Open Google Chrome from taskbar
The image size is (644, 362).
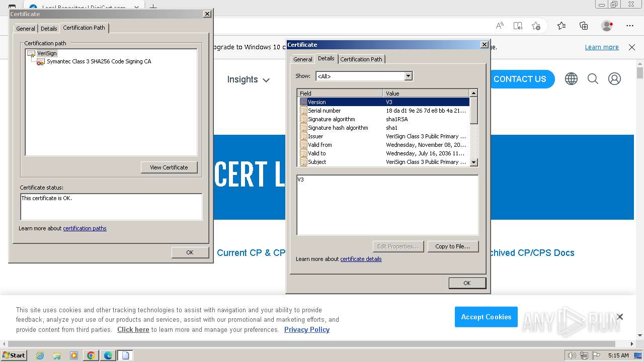pos(91,355)
